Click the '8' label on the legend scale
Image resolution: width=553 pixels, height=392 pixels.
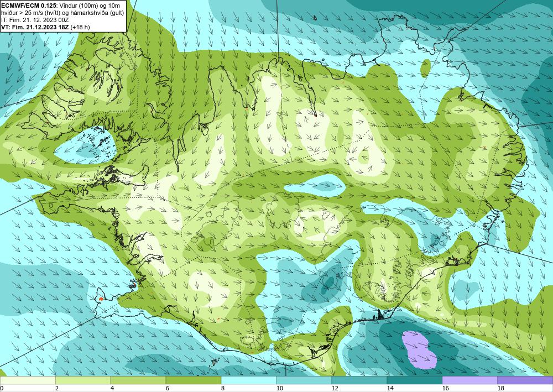pos(223,388)
